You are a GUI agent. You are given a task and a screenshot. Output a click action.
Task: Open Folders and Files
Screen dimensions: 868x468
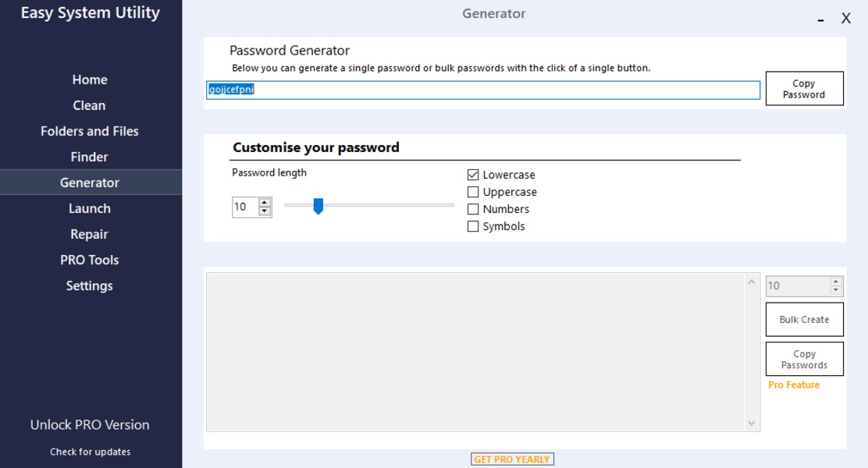[90, 131]
